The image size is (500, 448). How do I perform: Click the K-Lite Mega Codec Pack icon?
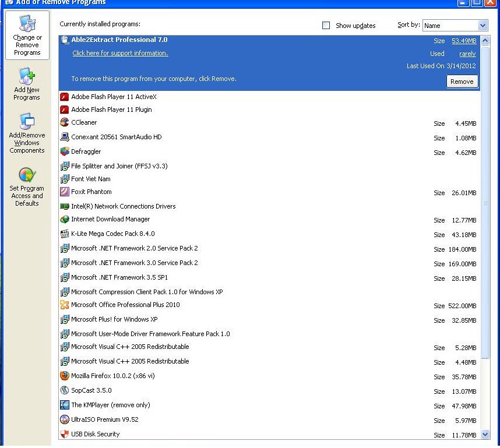tap(65, 234)
